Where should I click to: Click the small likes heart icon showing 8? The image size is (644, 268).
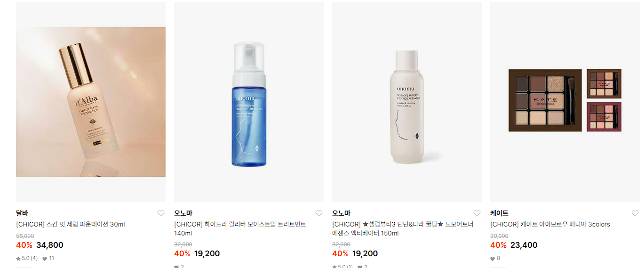[493, 259]
